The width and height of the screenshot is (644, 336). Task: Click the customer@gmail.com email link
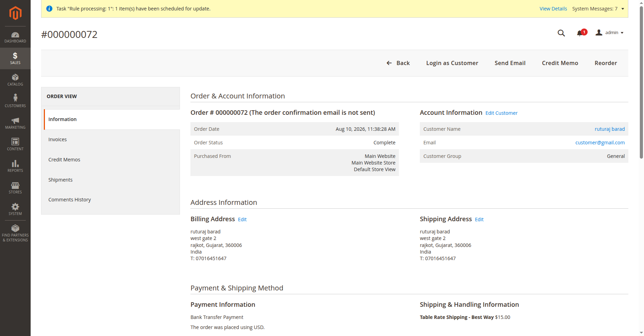coord(600,143)
